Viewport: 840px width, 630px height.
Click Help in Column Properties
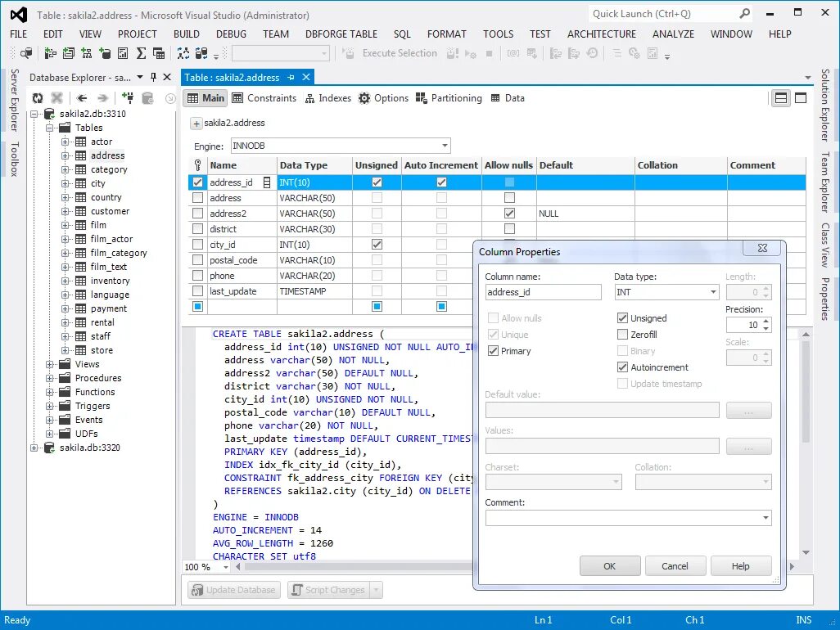coord(741,565)
